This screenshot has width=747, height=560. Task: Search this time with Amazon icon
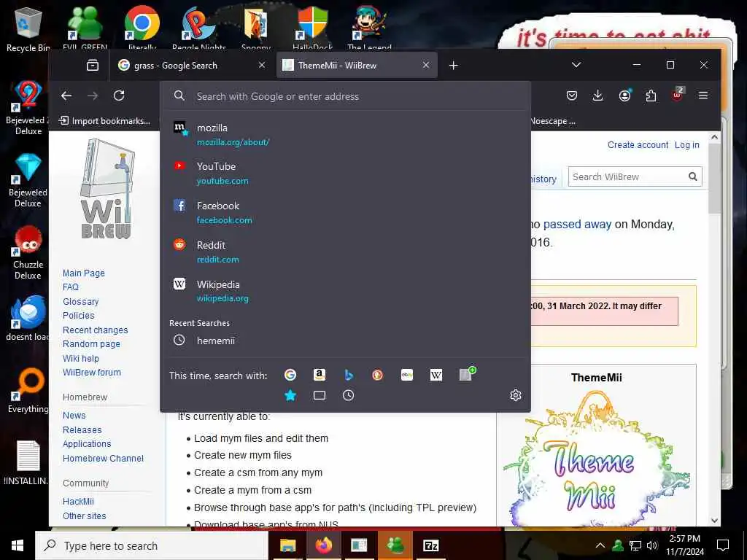pos(320,376)
